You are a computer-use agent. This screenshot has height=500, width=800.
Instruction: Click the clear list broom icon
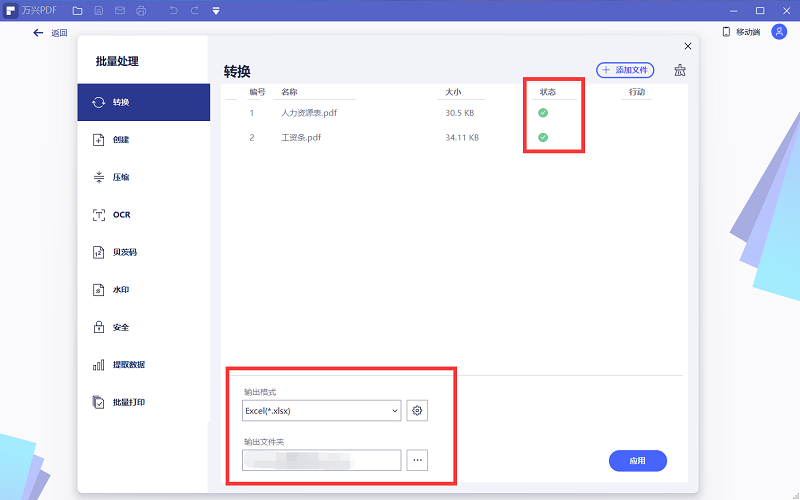[680, 70]
